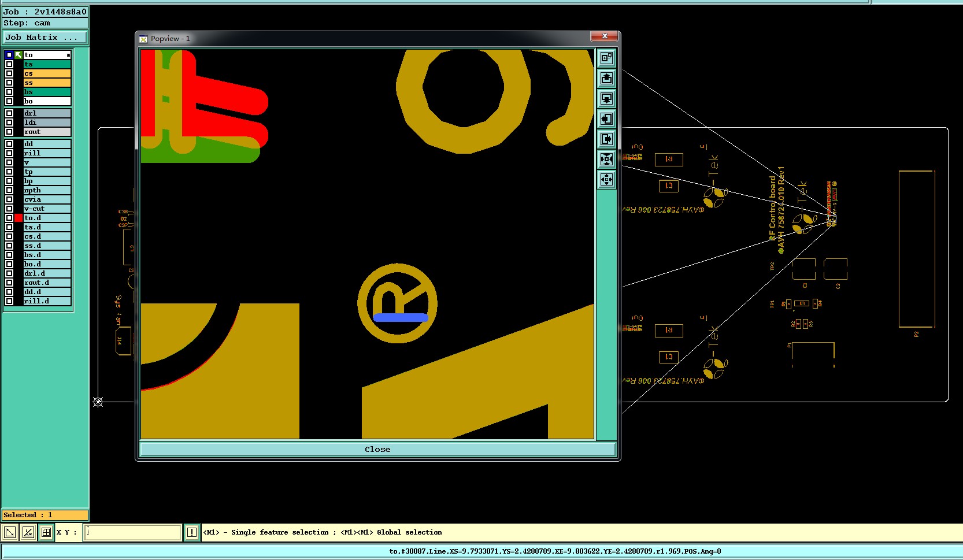Select the 'rout' layer name
The height and width of the screenshot is (560, 963).
[x=47, y=132]
